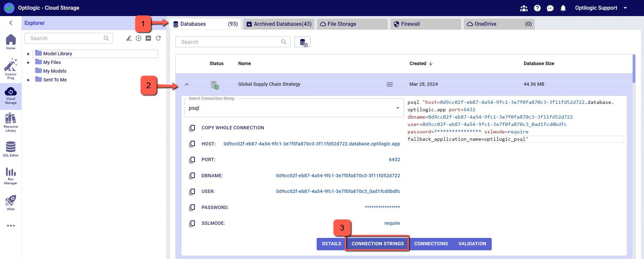
Task: Open the team users icon in header
Action: (x=524, y=8)
